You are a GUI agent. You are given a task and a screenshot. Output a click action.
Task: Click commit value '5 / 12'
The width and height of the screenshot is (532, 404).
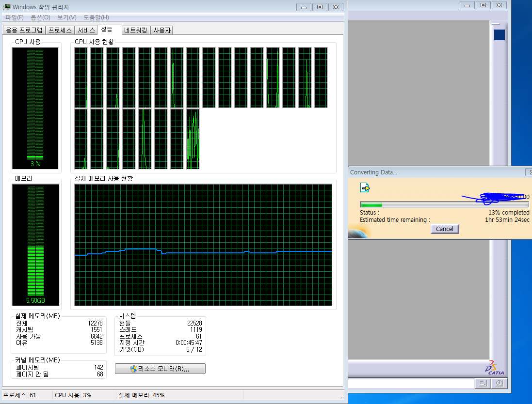coord(194,349)
